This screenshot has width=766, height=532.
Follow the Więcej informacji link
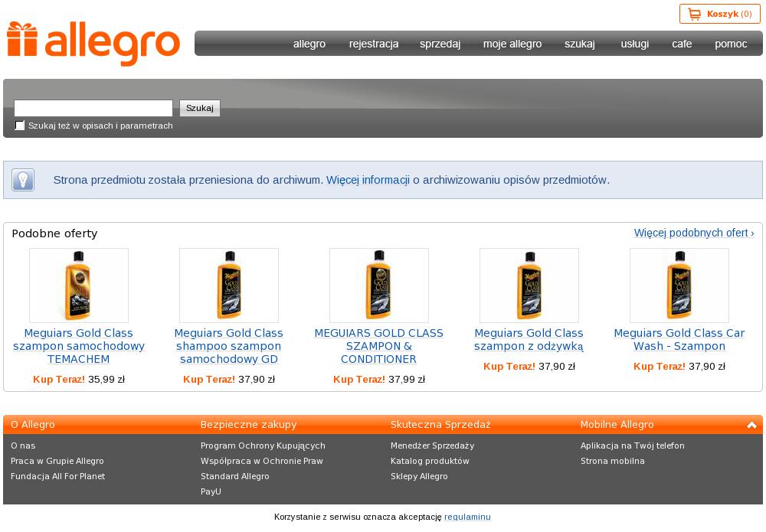368,180
